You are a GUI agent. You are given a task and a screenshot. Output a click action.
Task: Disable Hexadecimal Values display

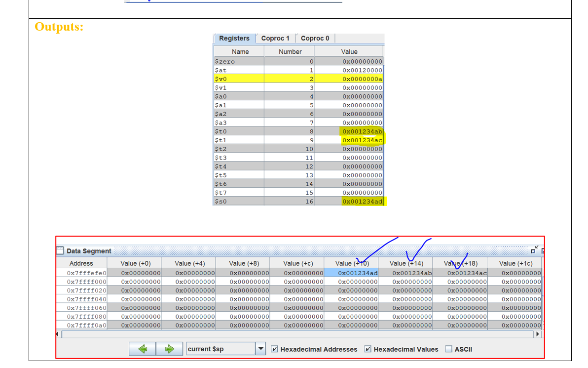(x=368, y=349)
